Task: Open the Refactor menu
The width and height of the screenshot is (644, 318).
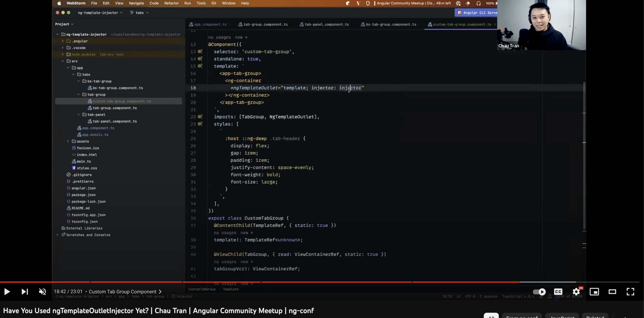Action: pyautogui.click(x=171, y=3)
